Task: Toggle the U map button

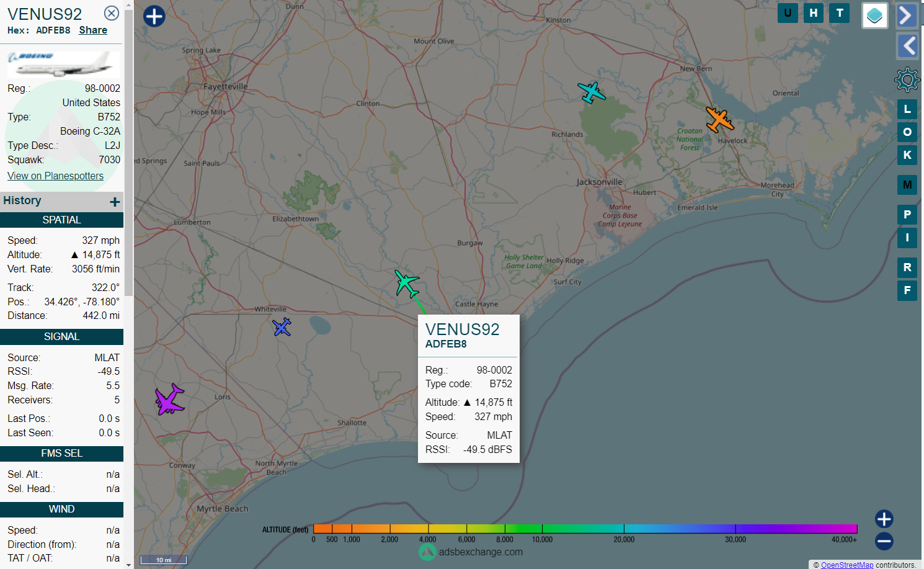Action: click(x=788, y=12)
